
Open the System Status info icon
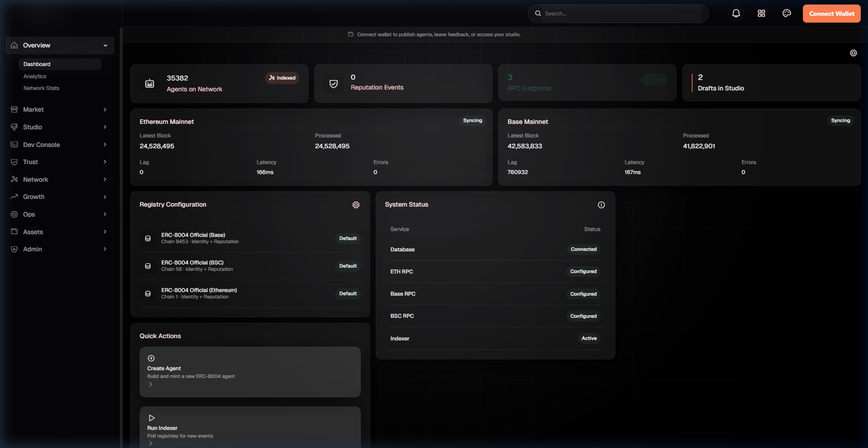(601, 205)
